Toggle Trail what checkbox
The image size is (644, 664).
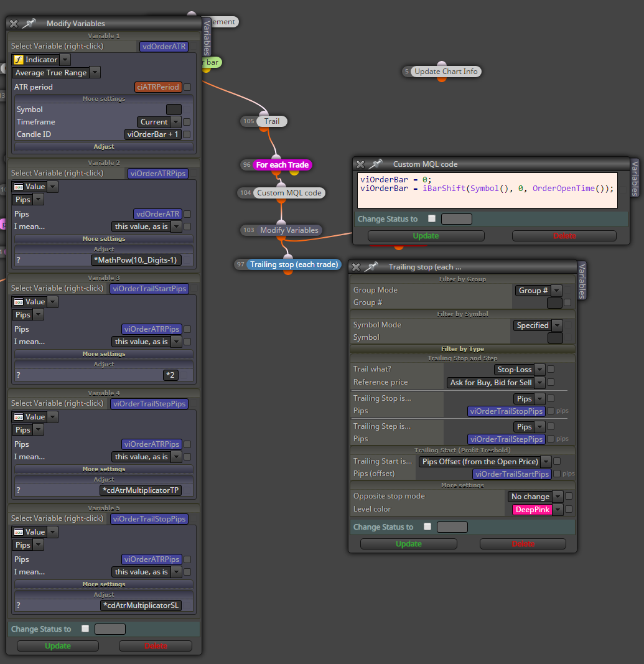[x=551, y=369]
